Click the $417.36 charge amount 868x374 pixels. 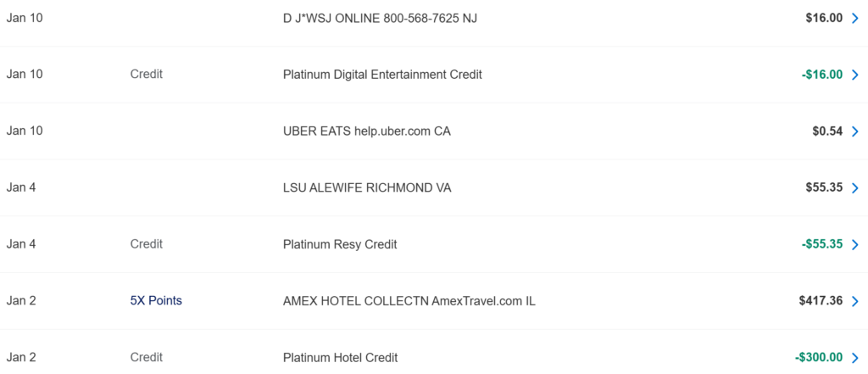tap(821, 301)
